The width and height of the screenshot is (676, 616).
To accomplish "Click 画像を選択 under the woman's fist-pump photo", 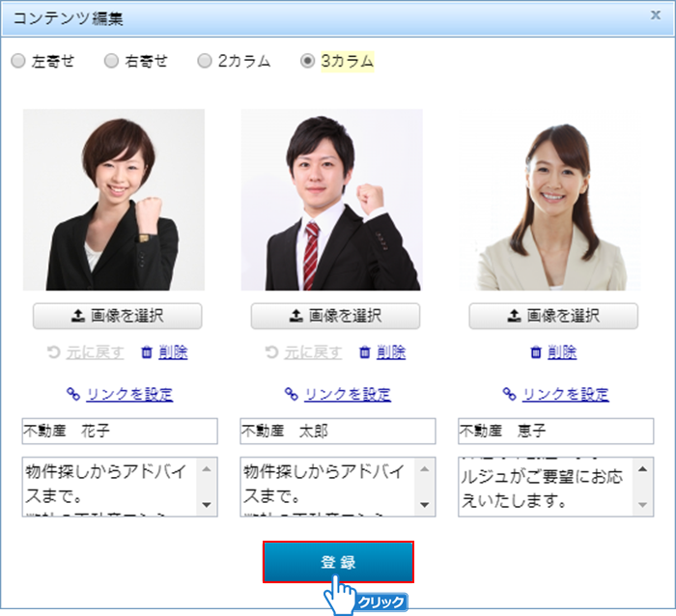I will click(x=118, y=316).
